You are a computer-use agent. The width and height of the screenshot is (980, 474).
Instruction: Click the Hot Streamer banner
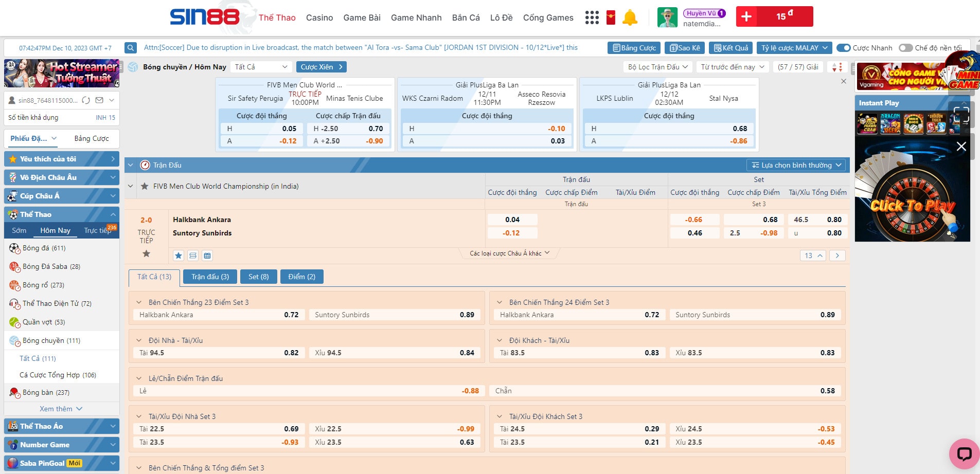coord(62,73)
